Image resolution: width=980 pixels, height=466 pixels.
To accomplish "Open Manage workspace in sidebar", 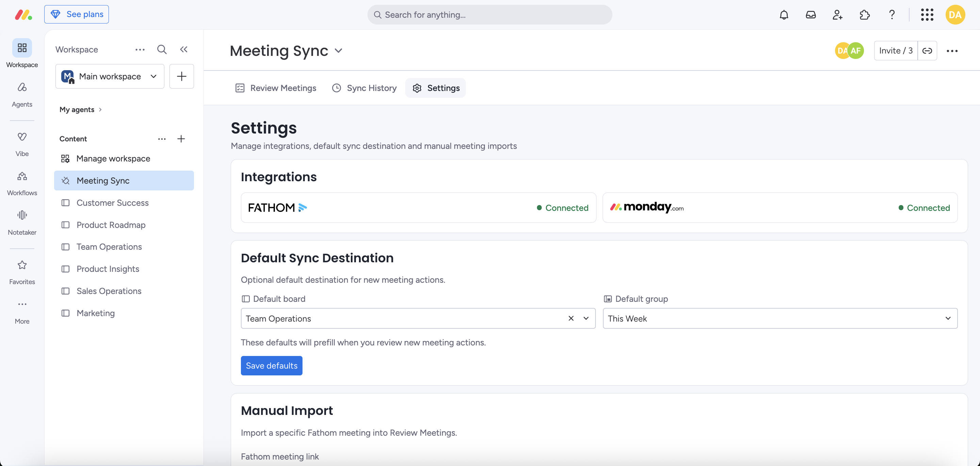I will pyautogui.click(x=124, y=159).
